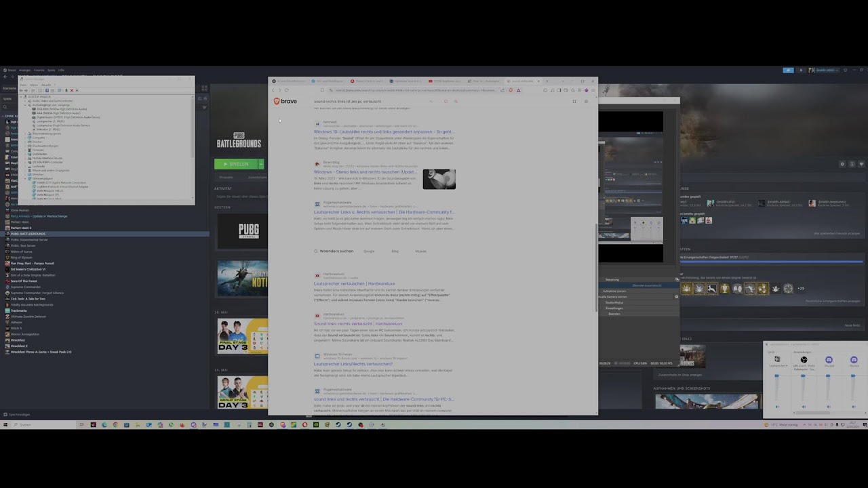Click the Brave Shields icon in address bar
Screen dimensions: 868x488
(x=511, y=90)
